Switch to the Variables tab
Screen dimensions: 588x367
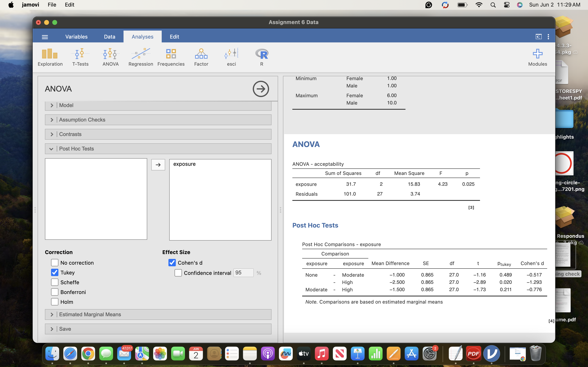76,37
